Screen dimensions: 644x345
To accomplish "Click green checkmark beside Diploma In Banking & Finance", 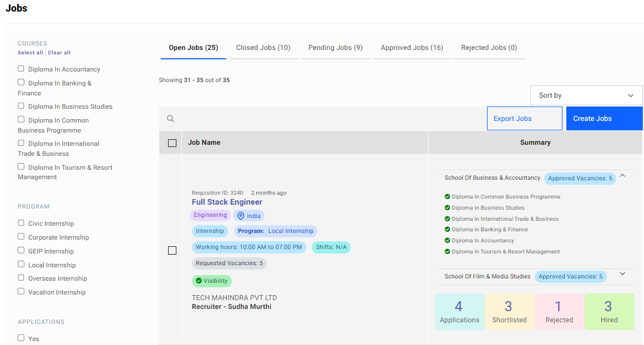I will coord(448,229).
